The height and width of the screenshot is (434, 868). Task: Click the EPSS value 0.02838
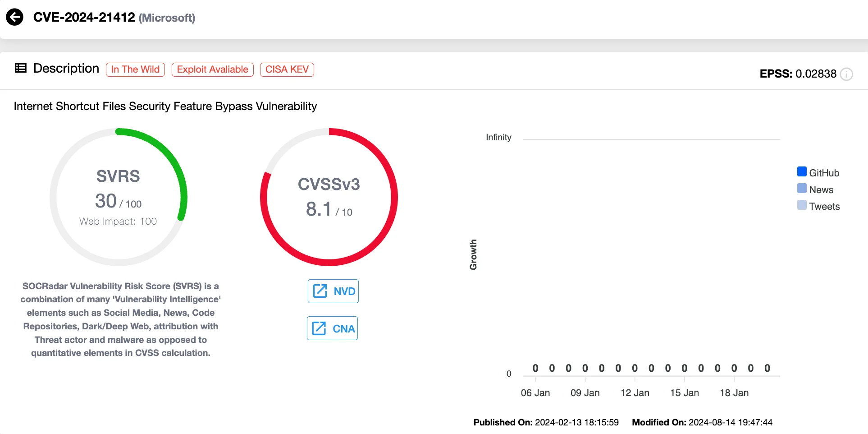click(x=816, y=74)
